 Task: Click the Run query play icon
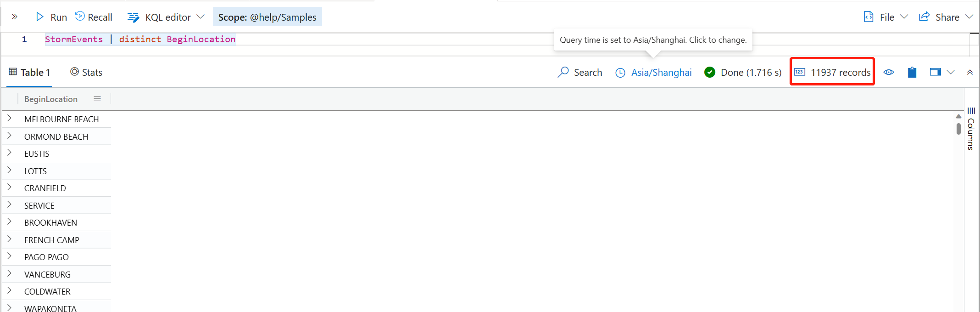pyautogui.click(x=40, y=17)
